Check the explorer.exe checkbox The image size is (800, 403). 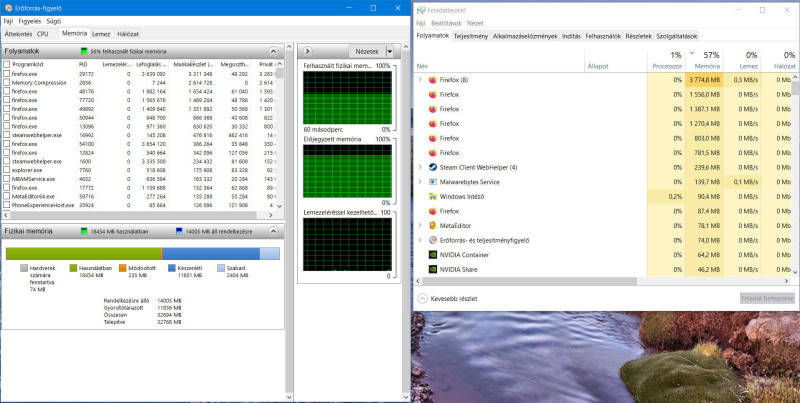pos(7,170)
